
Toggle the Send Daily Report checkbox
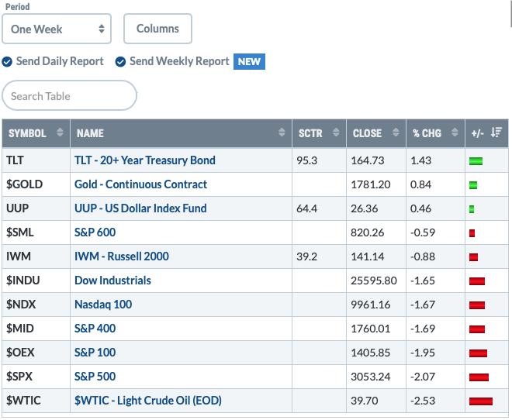pos(7,61)
